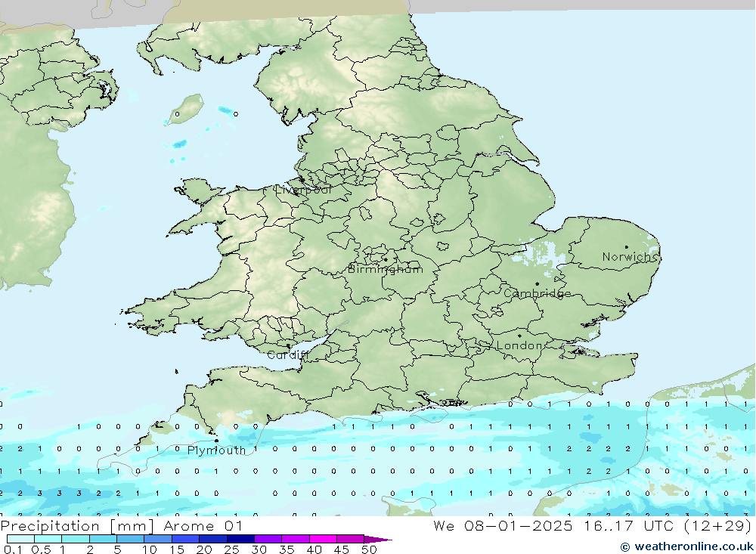Click the 'Precipitation [mm]' title text
The image size is (756, 554).
[x=77, y=526]
